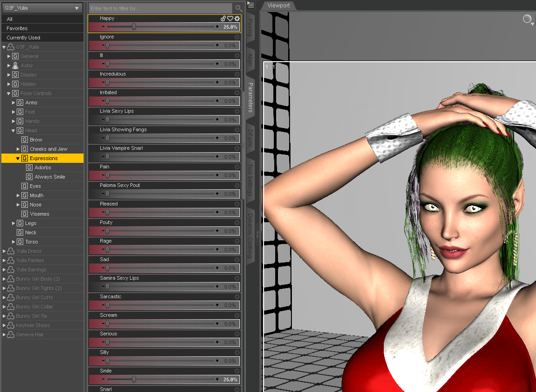Click the Smile slider handle
The width and height of the screenshot is (536, 392).
point(134,379)
